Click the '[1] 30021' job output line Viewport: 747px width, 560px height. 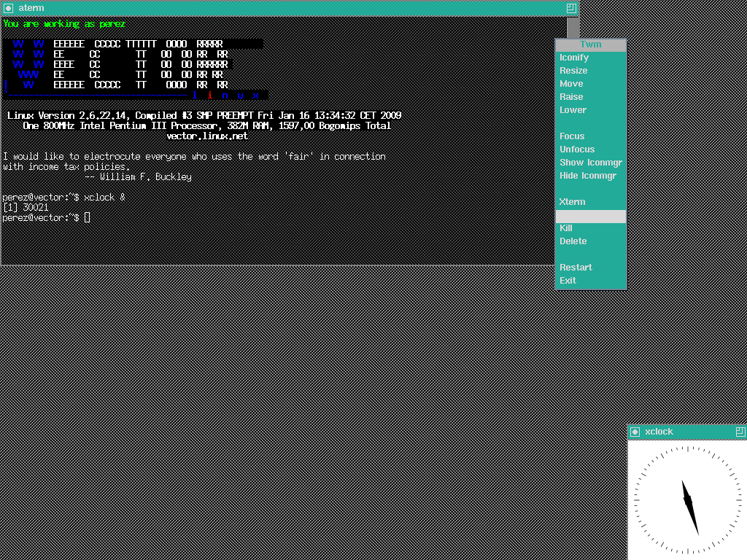click(26, 208)
